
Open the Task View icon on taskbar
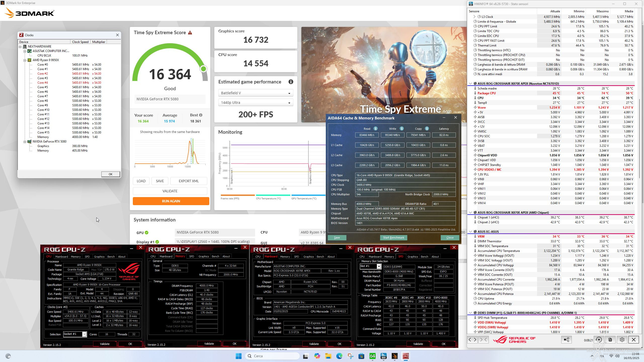tap(306, 356)
